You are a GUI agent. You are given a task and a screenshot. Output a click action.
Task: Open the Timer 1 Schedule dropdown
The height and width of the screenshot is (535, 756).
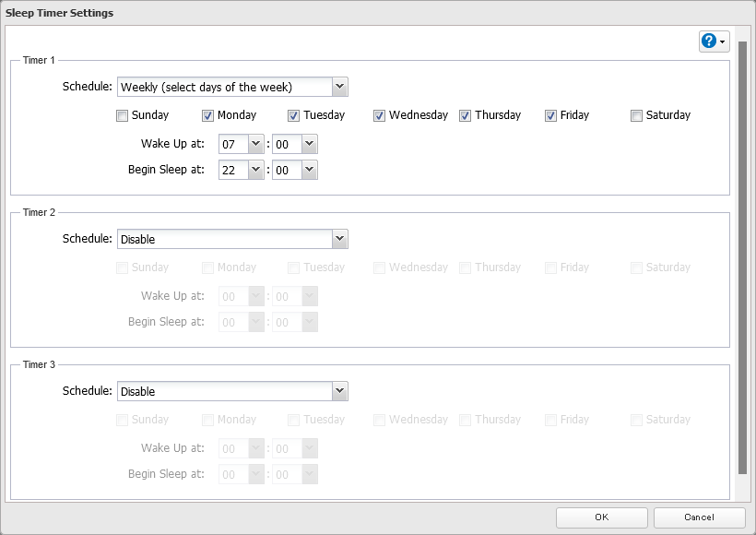click(x=340, y=86)
